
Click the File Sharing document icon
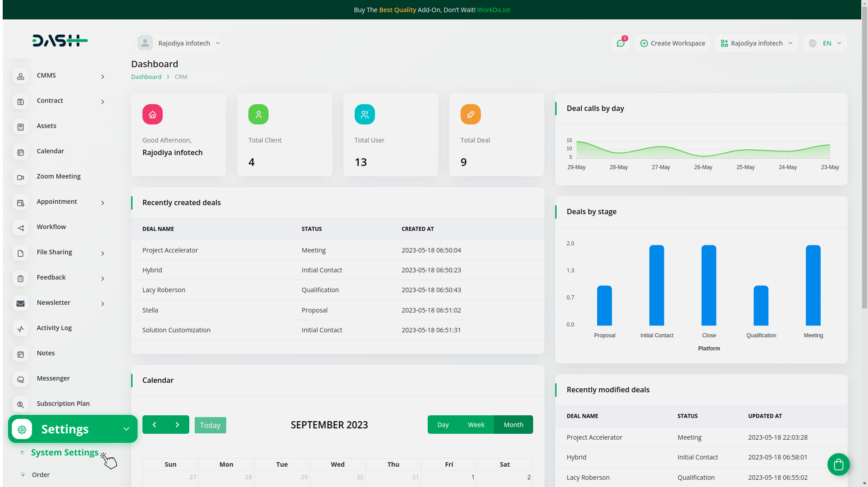pos(21,253)
